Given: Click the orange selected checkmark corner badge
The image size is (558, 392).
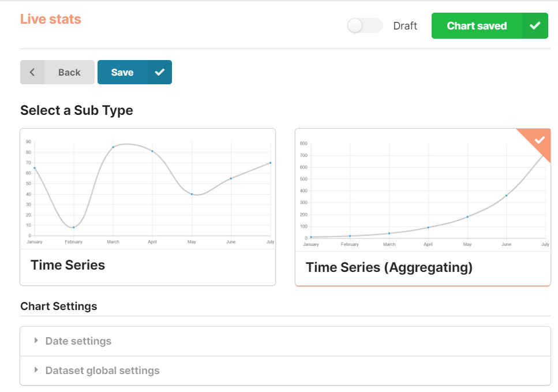Looking at the screenshot, I should (x=539, y=140).
